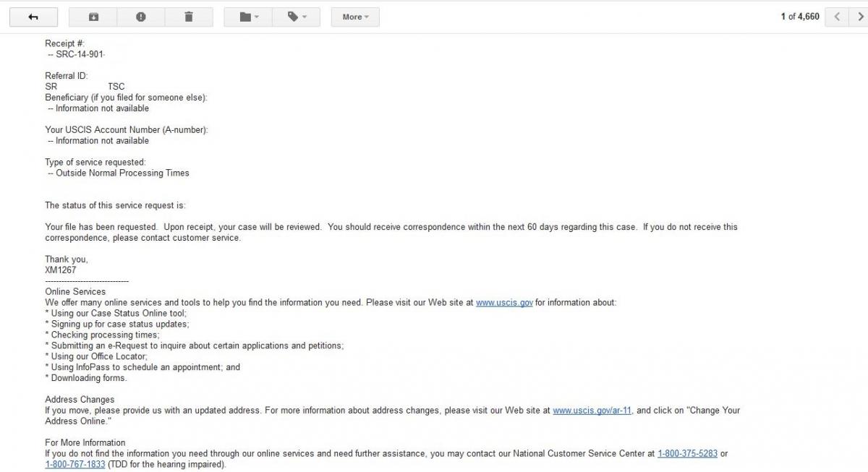Screen dimensions: 868x472
Task: Click the For More Information heading
Action: tap(85, 443)
